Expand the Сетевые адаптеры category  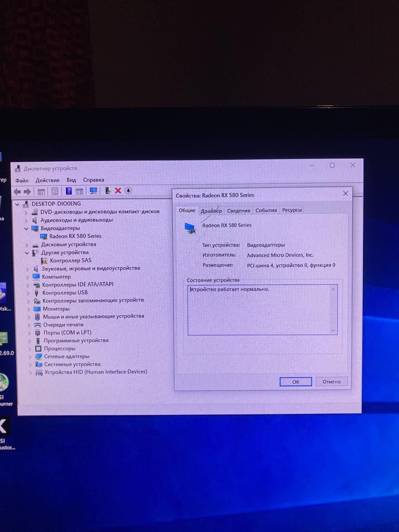pyautogui.click(x=30, y=357)
